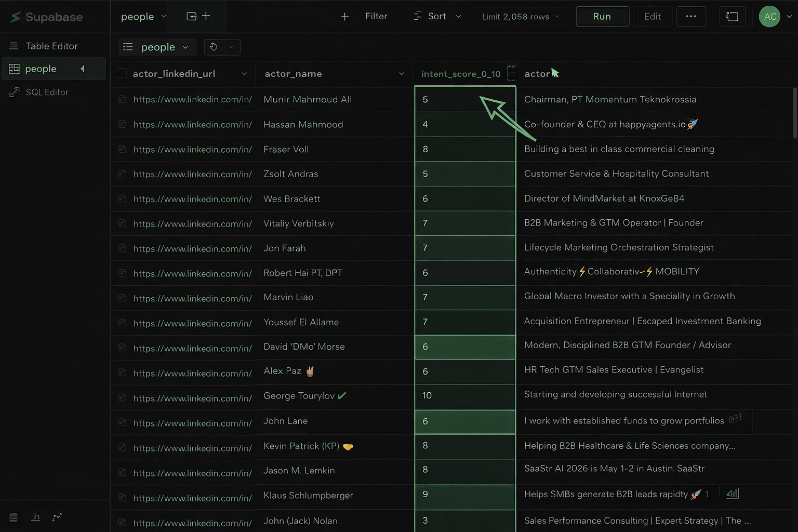
Task: Expand the chevron next to refresh icon
Action: click(231, 47)
